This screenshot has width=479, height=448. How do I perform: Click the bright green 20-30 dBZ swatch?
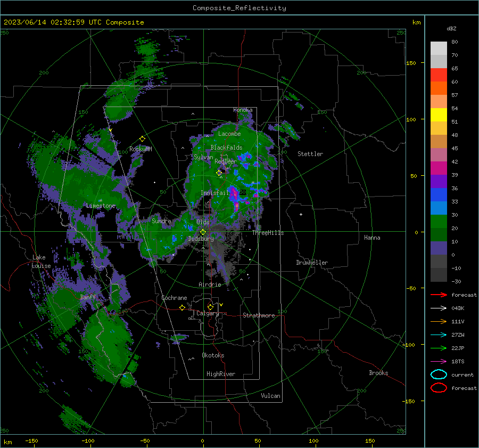[439, 222]
